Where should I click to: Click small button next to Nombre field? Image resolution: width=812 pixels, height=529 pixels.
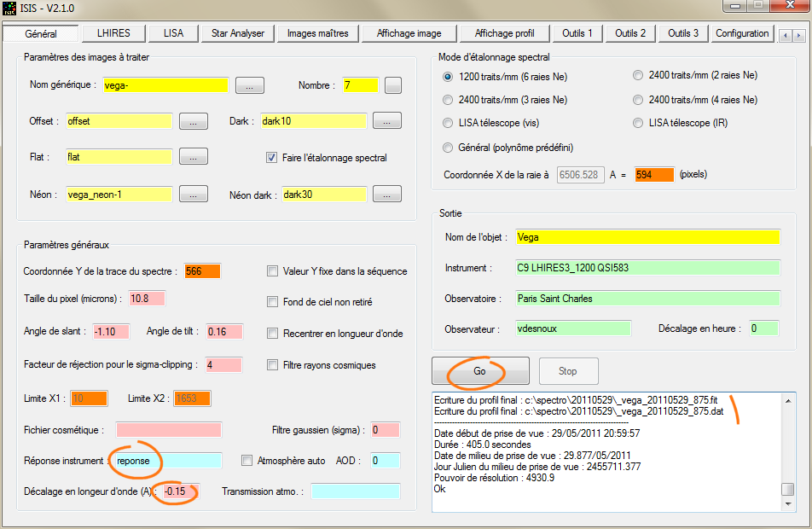point(392,85)
